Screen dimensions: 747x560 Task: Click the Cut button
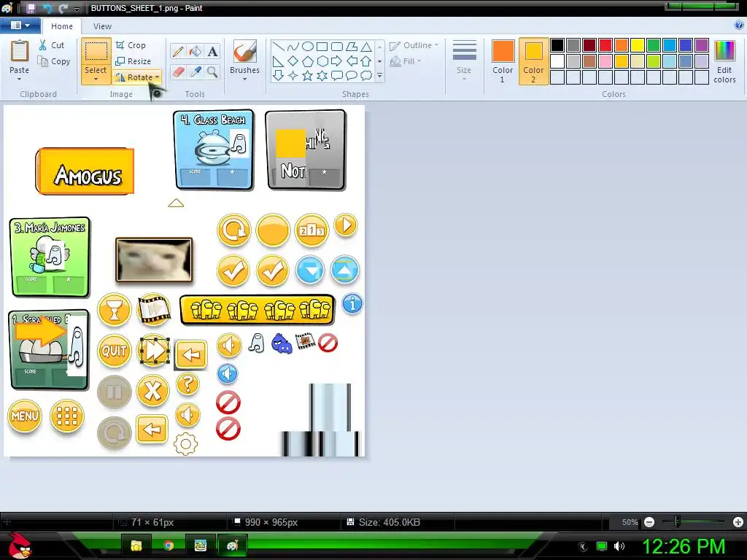[x=52, y=45]
